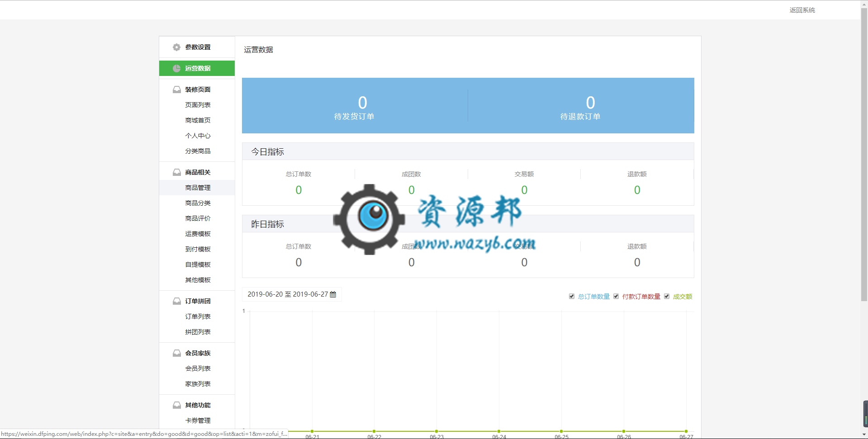
Task: Click the 待退款订单 count tile
Action: (x=581, y=106)
